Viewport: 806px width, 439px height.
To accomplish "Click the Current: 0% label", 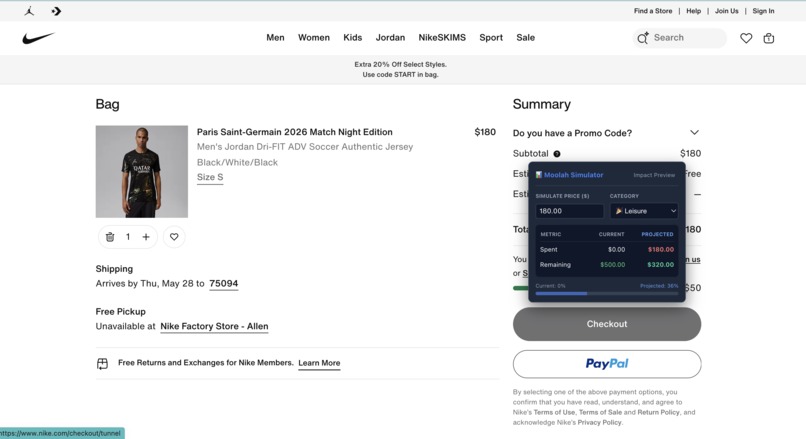I will click(551, 286).
